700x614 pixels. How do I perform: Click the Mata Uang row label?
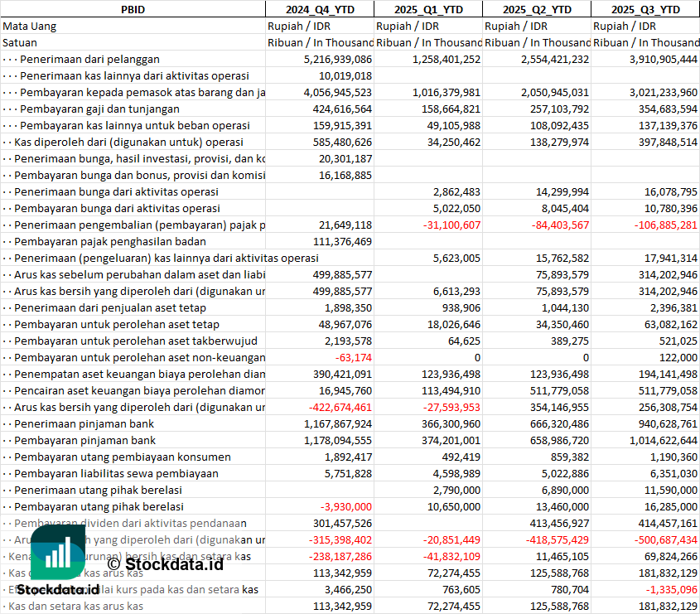(x=30, y=27)
